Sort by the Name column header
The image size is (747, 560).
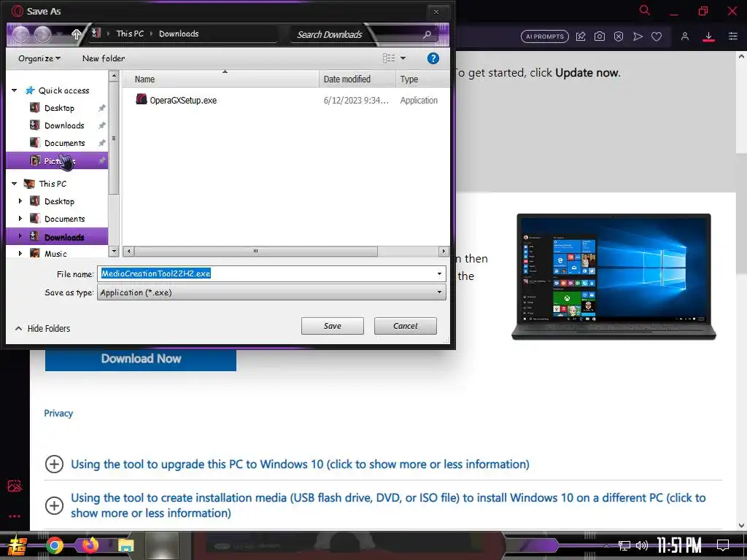(x=220, y=79)
